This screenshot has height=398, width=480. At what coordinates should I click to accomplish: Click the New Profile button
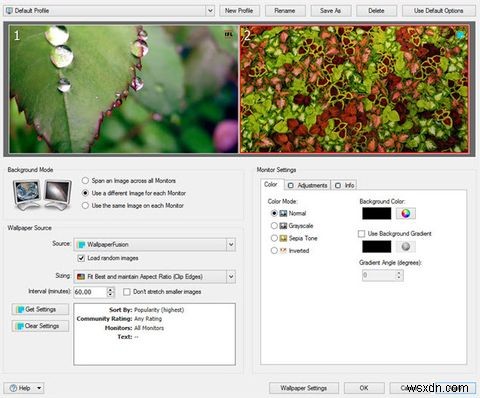[x=239, y=11]
